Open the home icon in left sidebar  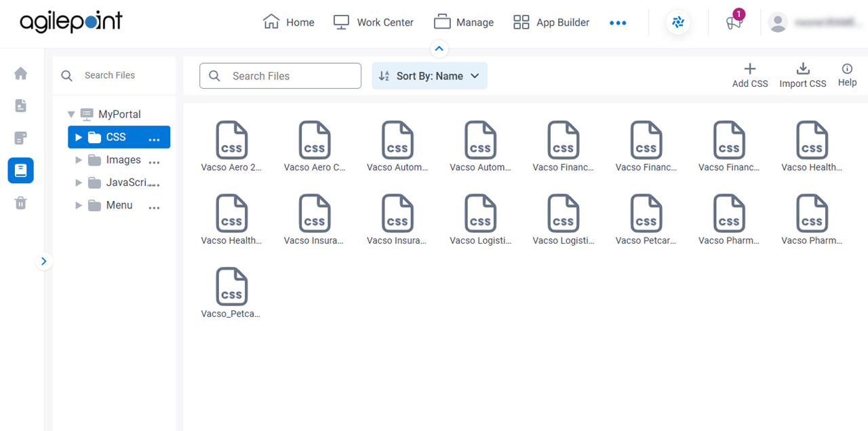tap(20, 73)
